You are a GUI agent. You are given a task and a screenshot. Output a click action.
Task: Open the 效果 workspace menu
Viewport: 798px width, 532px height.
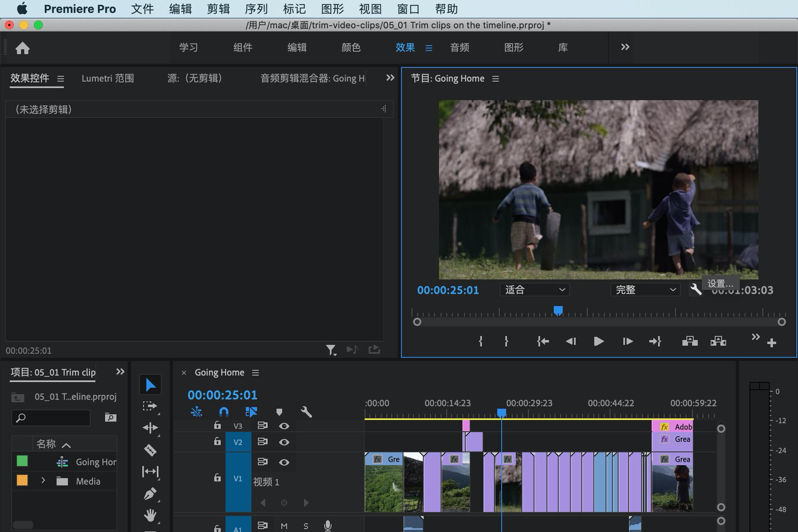pos(429,48)
